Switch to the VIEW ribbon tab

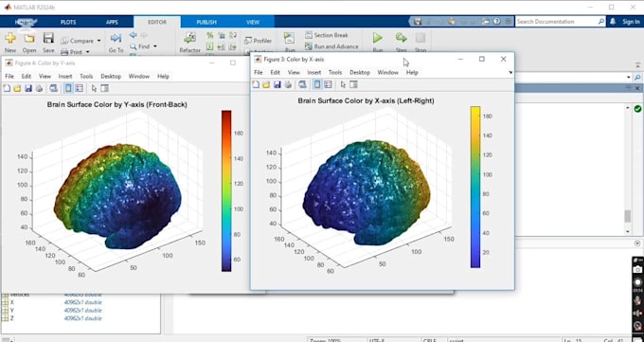(x=253, y=22)
